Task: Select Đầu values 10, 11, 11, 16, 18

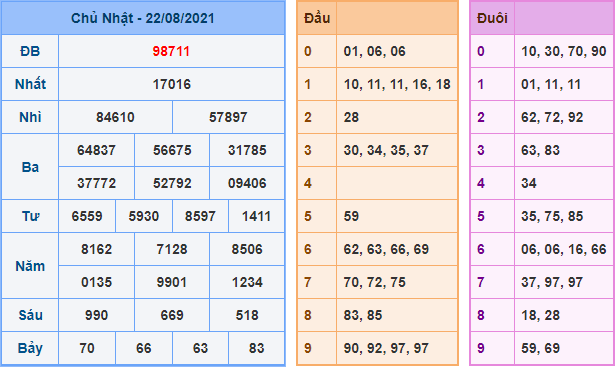Action: click(x=397, y=84)
